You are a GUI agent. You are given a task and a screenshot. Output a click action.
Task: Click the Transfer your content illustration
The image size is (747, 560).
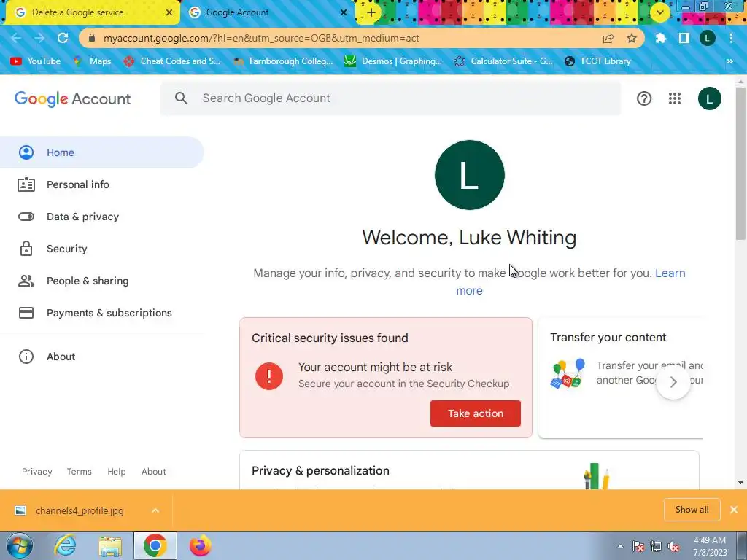tap(568, 373)
